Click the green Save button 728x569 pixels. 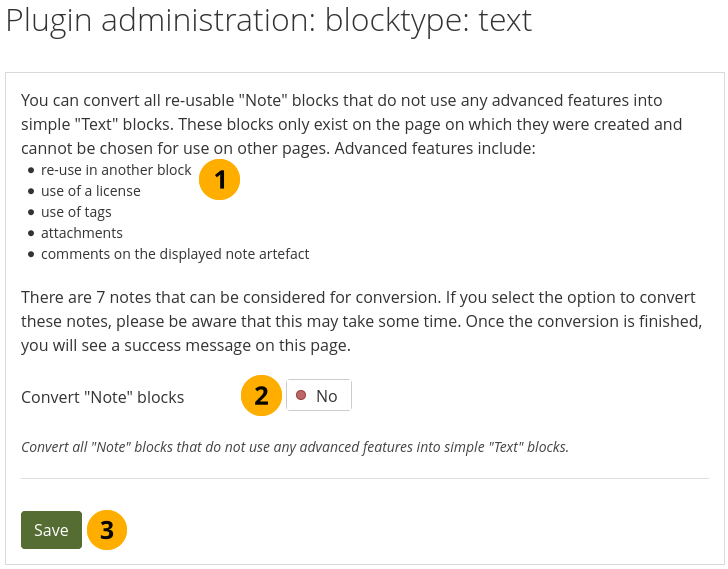click(51, 530)
